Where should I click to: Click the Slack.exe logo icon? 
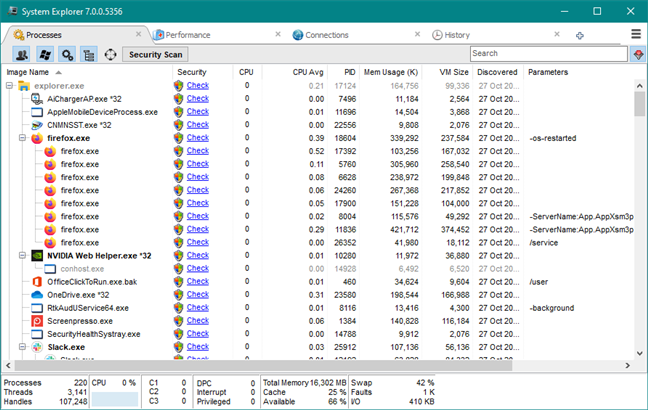(x=37, y=347)
